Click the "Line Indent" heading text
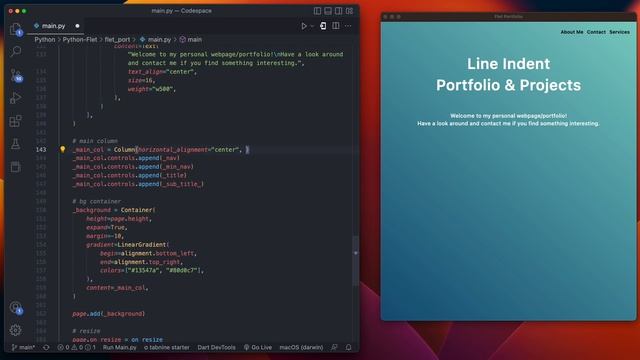640x360 pixels. pyautogui.click(x=508, y=64)
